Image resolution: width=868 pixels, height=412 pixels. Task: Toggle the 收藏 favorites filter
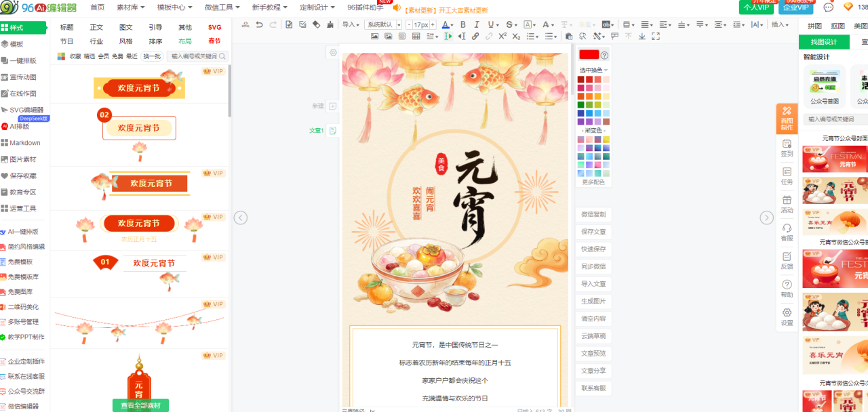(x=75, y=57)
